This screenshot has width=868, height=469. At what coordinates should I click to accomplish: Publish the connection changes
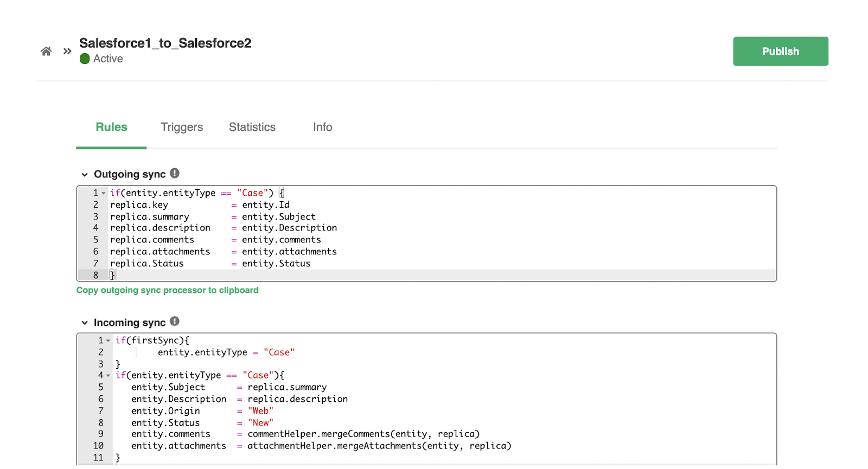coord(781,52)
